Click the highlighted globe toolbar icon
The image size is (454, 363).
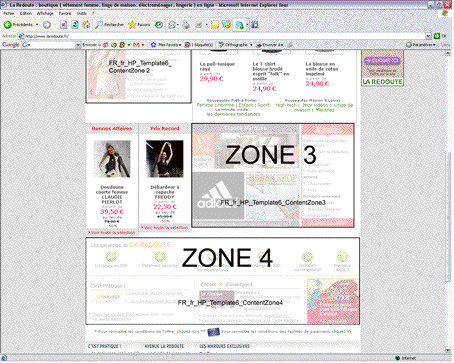(x=239, y=25)
